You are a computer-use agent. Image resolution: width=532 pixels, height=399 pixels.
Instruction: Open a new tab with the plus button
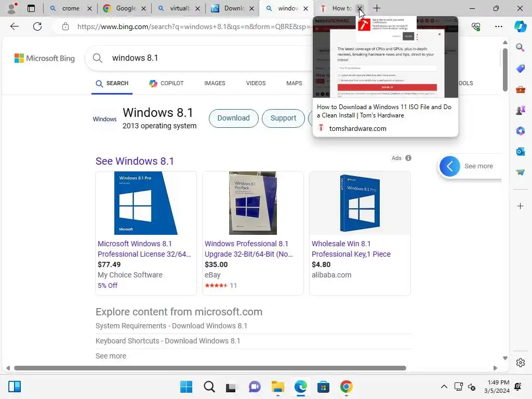click(377, 8)
